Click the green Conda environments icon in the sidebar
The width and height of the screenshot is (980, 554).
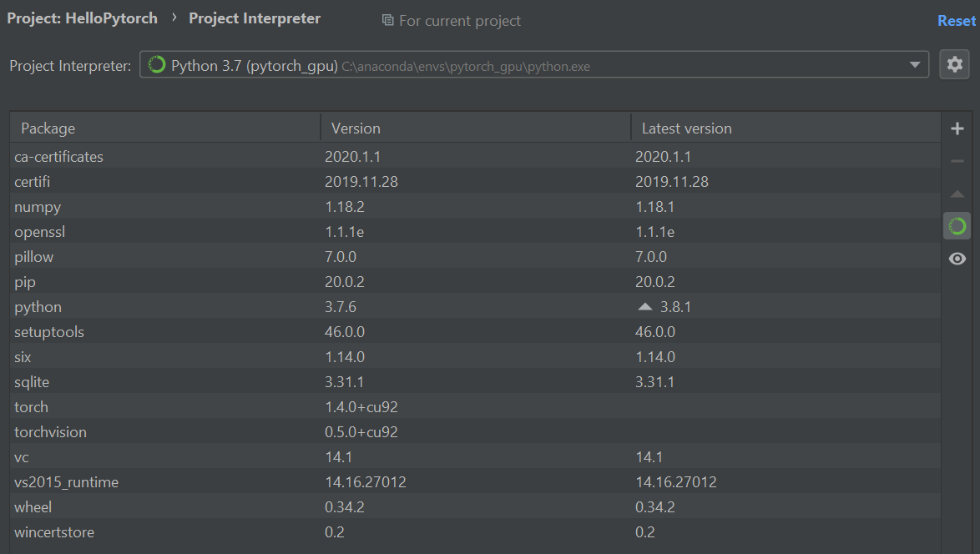(x=957, y=226)
